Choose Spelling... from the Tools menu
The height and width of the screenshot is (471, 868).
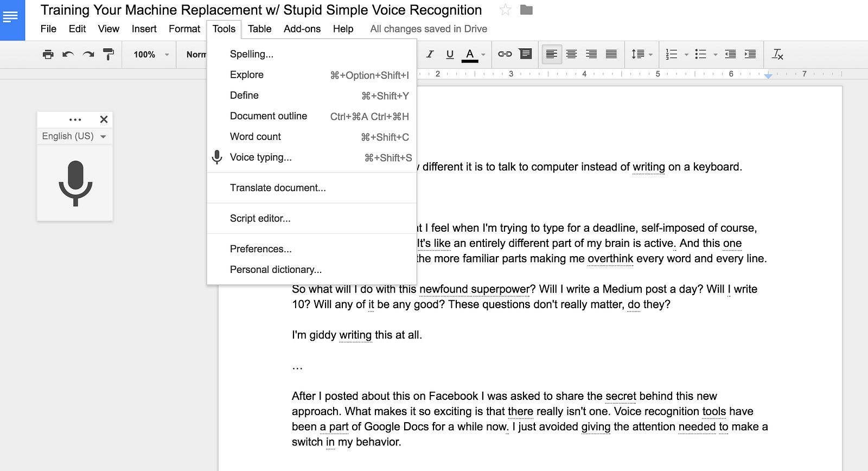coord(312,54)
